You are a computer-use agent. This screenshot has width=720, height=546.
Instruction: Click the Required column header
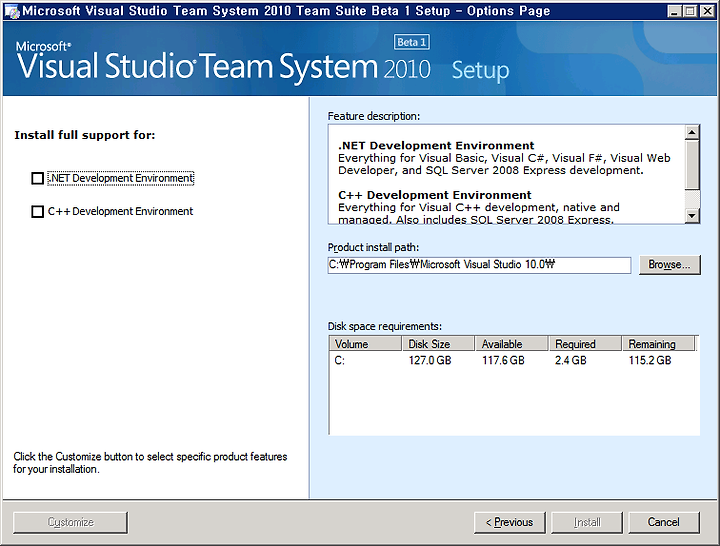click(x=585, y=344)
